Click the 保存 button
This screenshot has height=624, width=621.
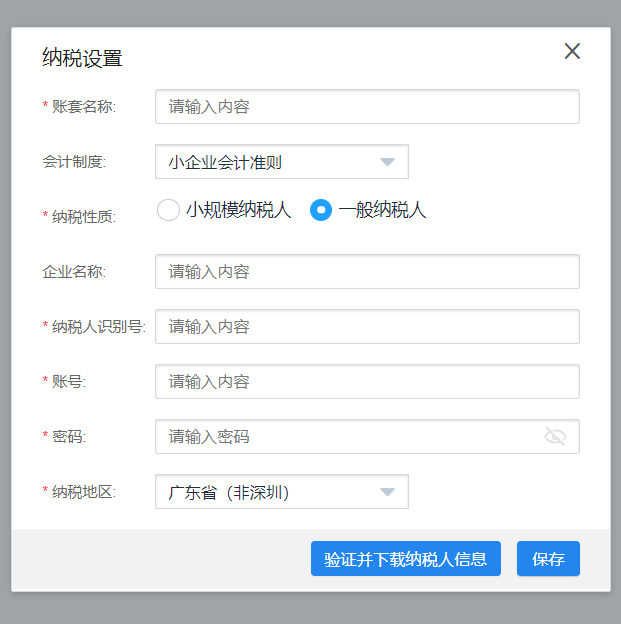548,558
